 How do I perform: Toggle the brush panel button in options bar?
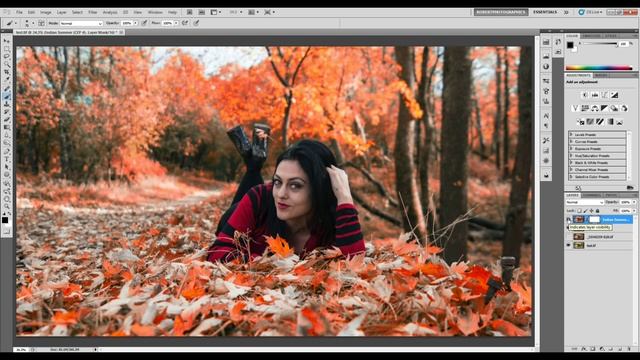click(x=42, y=23)
